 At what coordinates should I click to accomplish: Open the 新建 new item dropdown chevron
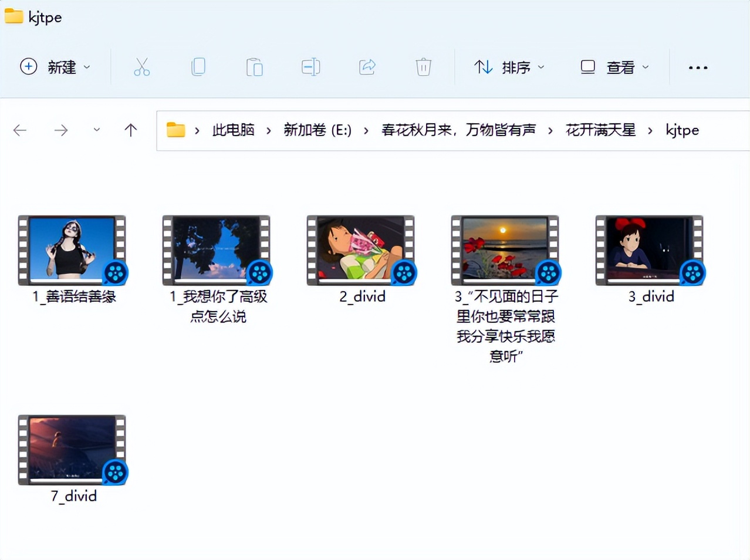[x=86, y=67]
